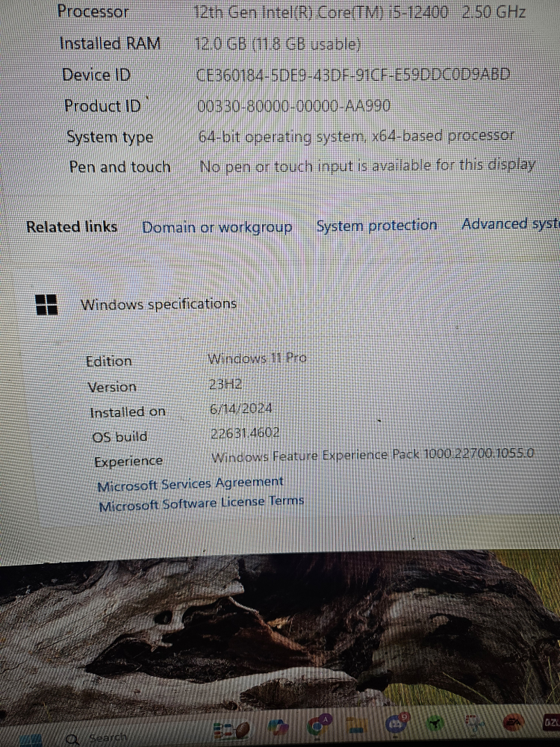
Task: Click the System type value 64-bit operating system
Action: [356, 136]
